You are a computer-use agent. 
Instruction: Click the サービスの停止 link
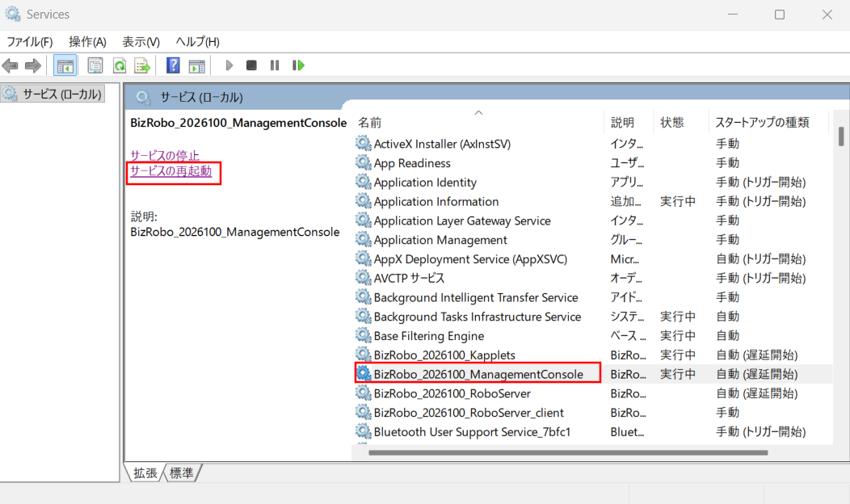pos(165,156)
